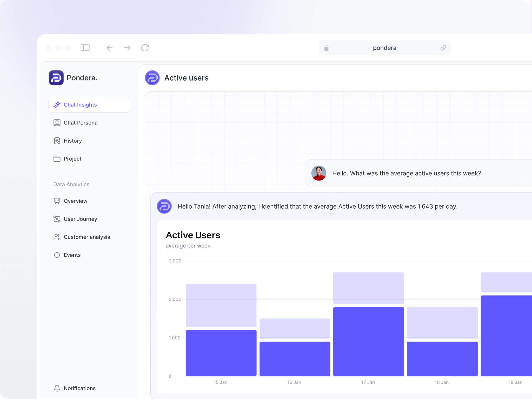532x399 pixels.
Task: Click the dark bar for 16 Jan
Action: (295, 359)
